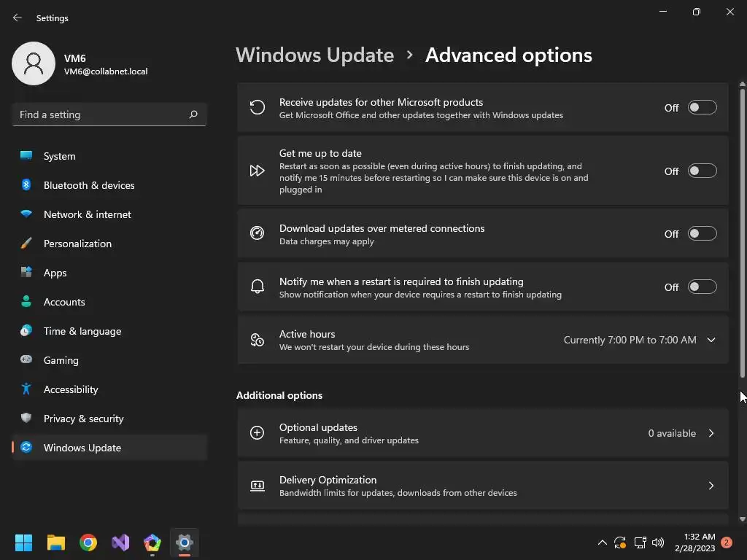Open Gaming settings in sidebar
This screenshot has height=560, width=747.
(x=109, y=360)
